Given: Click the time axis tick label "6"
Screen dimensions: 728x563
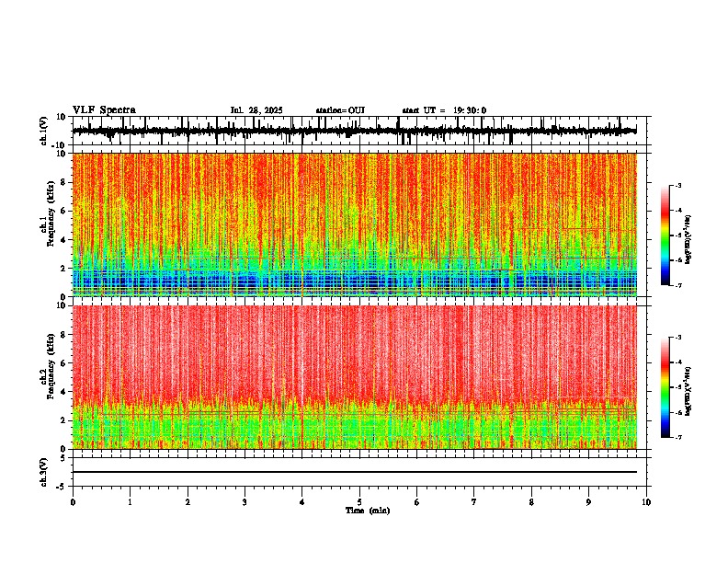Looking at the screenshot, I should 417,502.
